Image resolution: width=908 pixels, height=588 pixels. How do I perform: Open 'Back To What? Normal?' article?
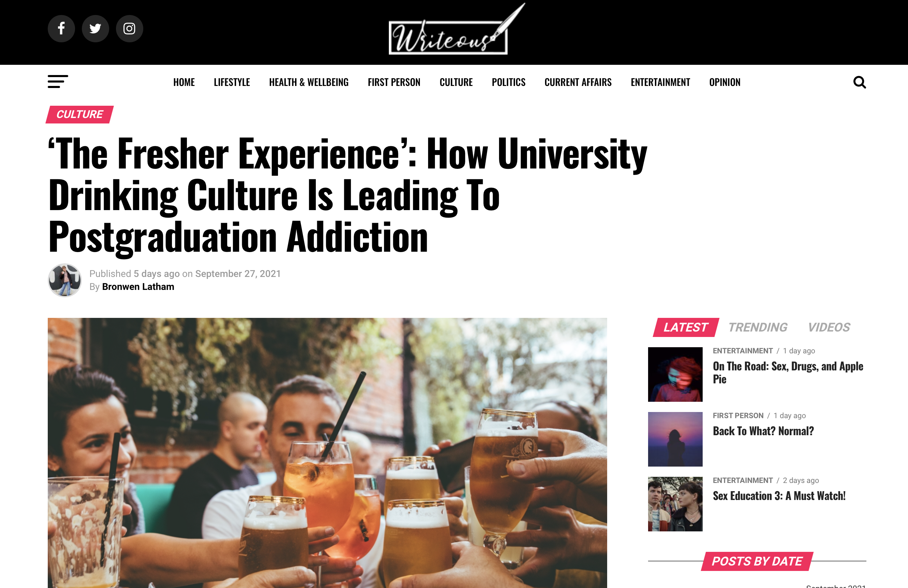click(763, 431)
